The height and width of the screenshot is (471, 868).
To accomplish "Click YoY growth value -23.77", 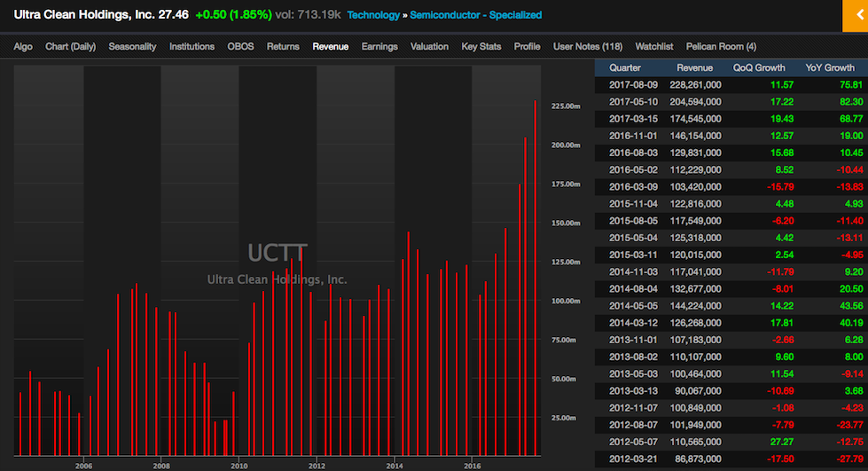I will coord(849,425).
